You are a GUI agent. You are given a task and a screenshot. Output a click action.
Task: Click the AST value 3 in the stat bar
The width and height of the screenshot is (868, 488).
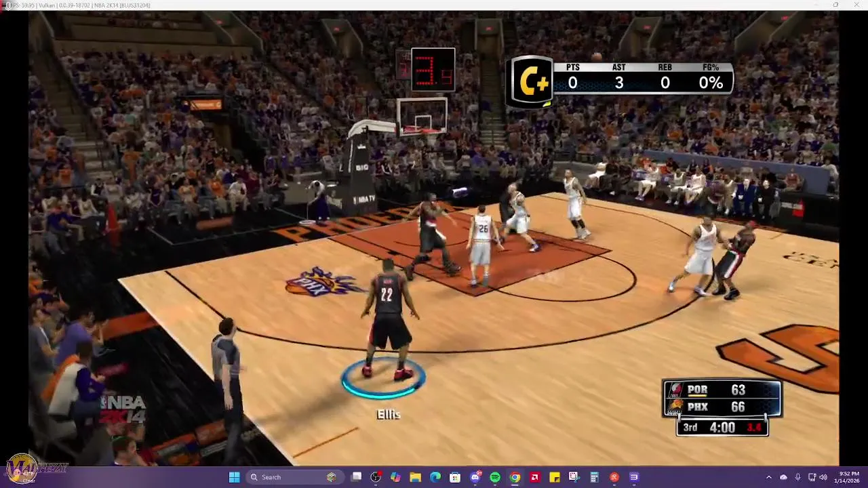(x=618, y=83)
